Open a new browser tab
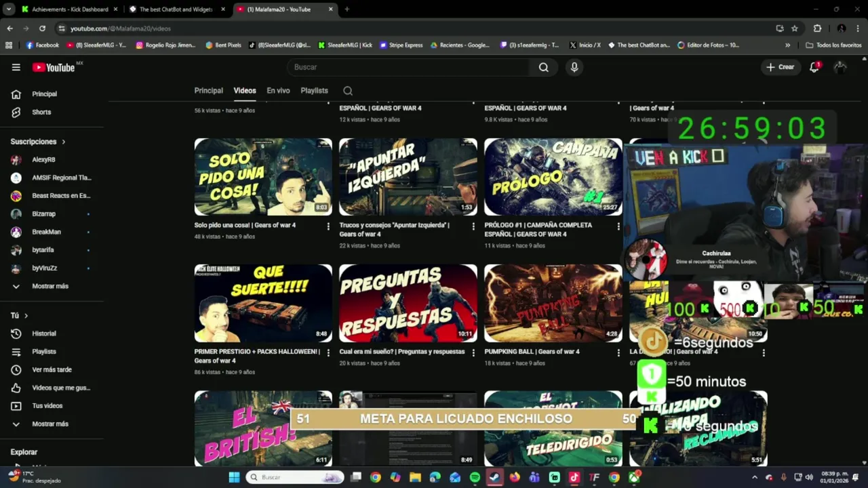Image resolution: width=868 pixels, height=488 pixels. pos(347,9)
